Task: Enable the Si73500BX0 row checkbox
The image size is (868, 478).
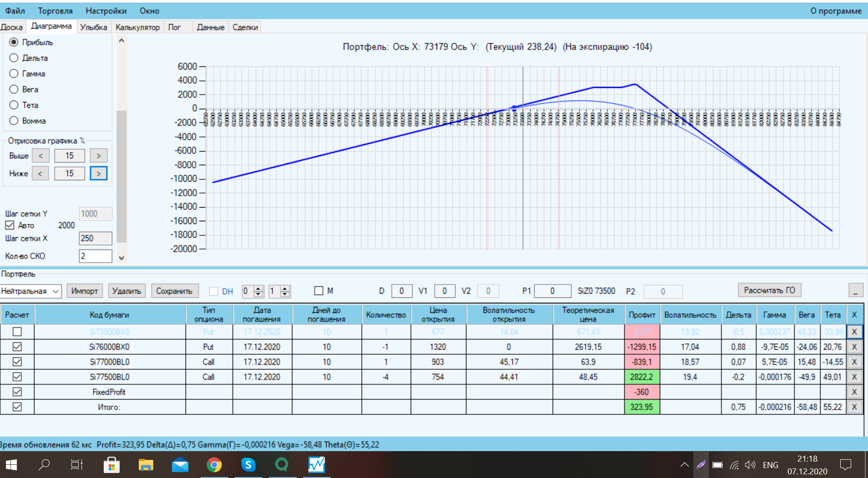Action: 17,332
